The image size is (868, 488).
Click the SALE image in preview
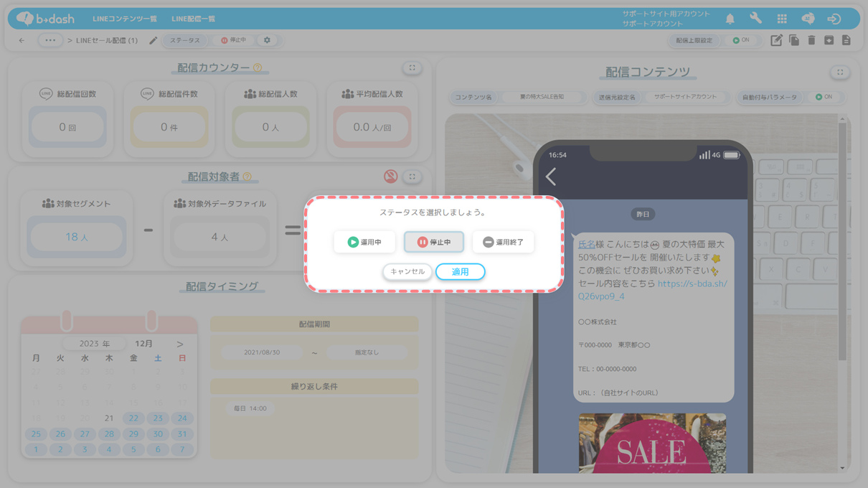(652, 443)
